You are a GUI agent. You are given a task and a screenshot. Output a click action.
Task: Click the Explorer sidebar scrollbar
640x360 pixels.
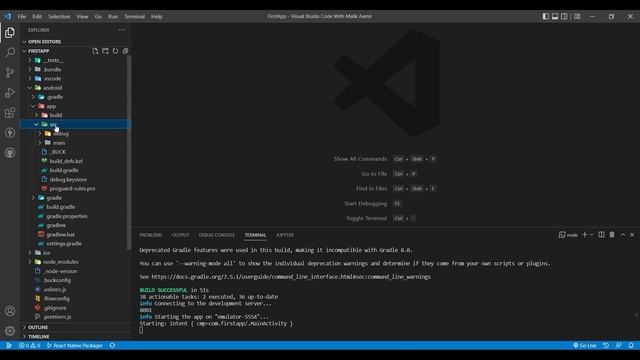pyautogui.click(x=129, y=152)
